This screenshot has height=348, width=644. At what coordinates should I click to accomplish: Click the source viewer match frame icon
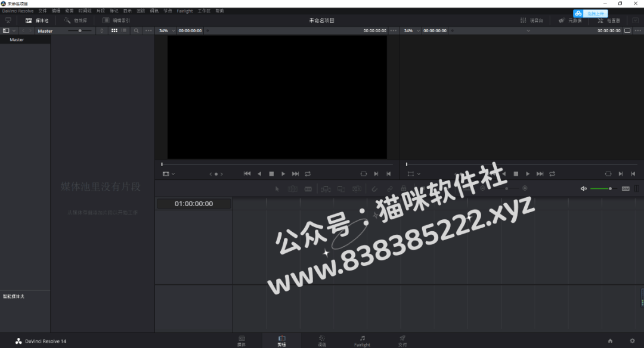364,174
